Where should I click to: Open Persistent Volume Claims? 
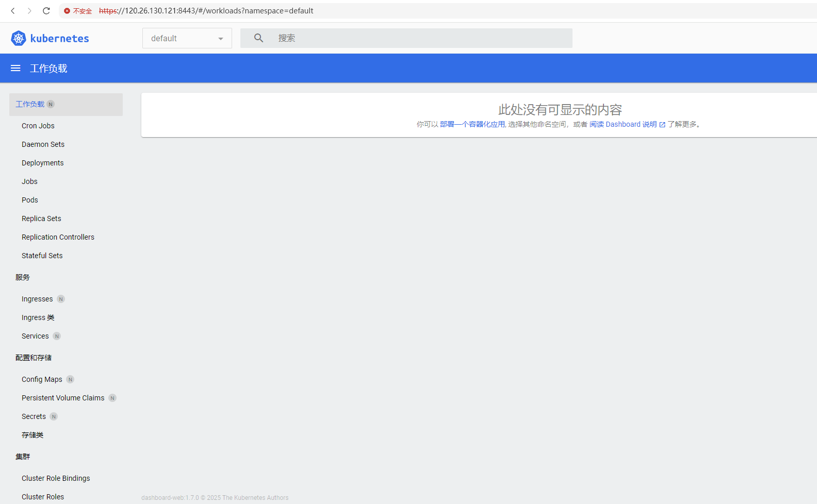pos(63,398)
